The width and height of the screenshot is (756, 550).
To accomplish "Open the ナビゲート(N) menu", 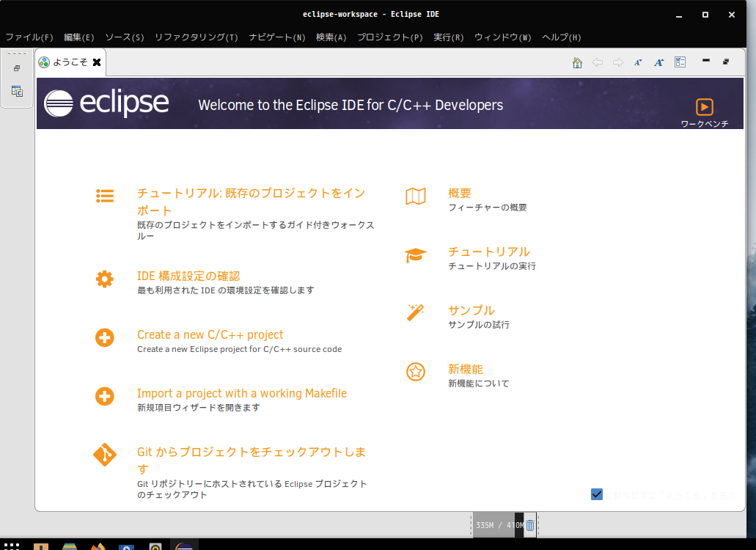I will pos(276,37).
